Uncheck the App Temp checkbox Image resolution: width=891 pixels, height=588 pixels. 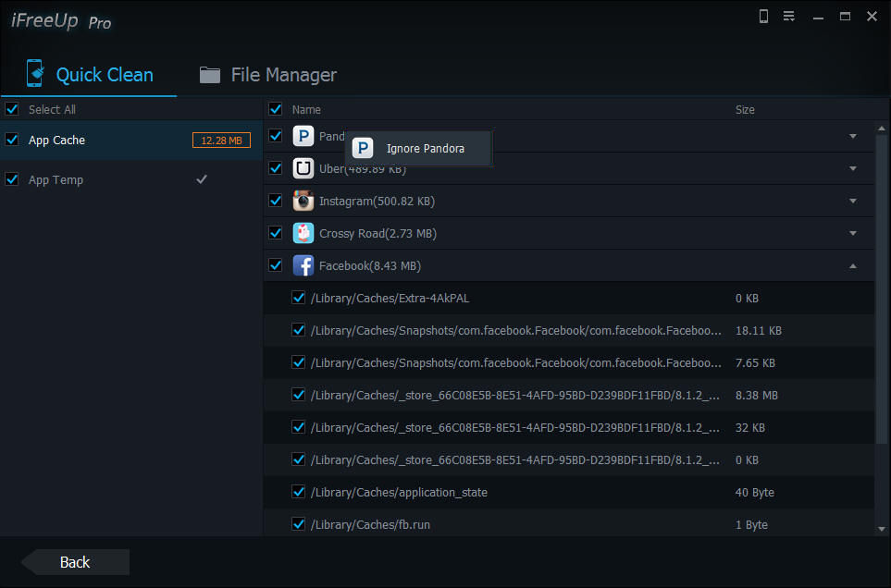12,179
